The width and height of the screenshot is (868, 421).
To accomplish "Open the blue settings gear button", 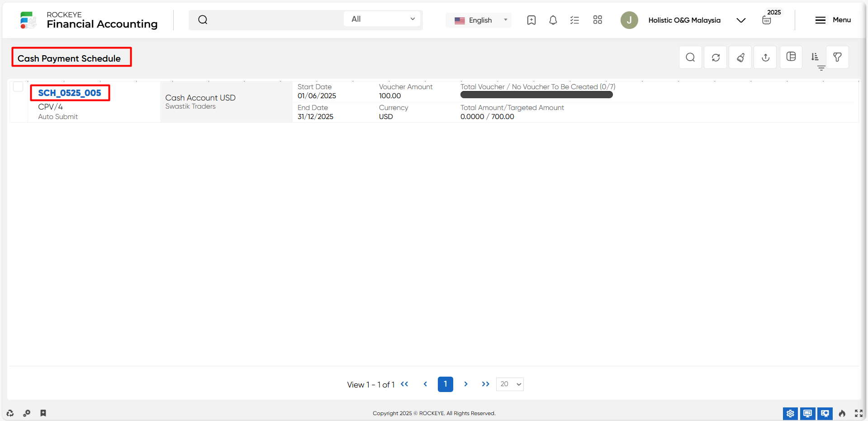I will pos(790,413).
